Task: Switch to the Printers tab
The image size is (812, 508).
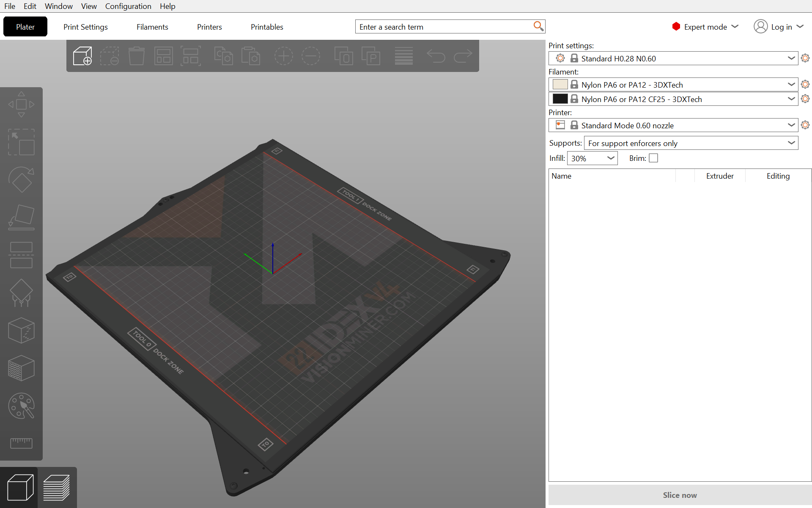Action: [209, 27]
